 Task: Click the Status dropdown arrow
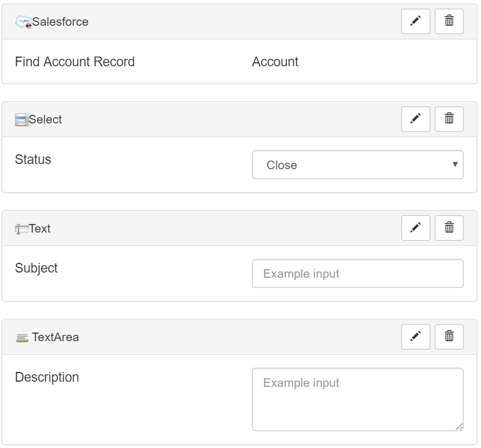(x=455, y=165)
